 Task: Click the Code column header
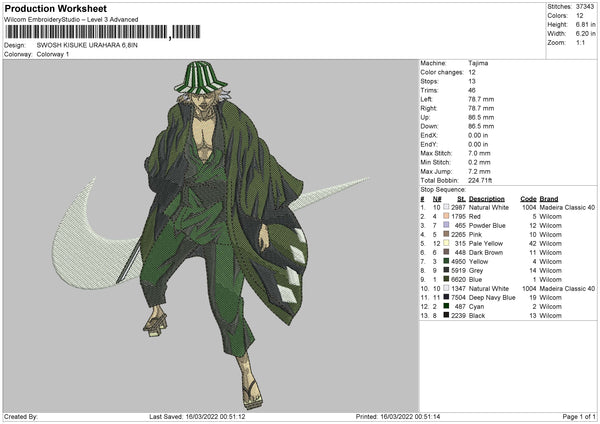click(528, 199)
